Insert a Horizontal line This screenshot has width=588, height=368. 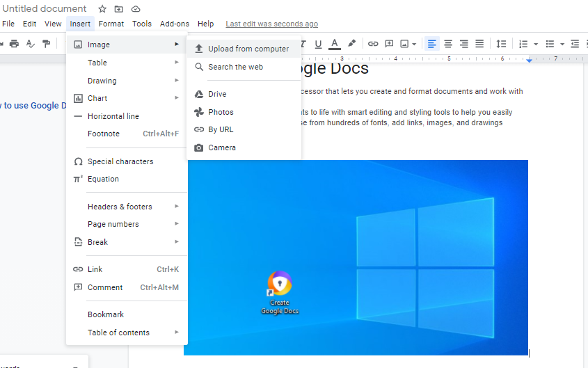coord(127,116)
